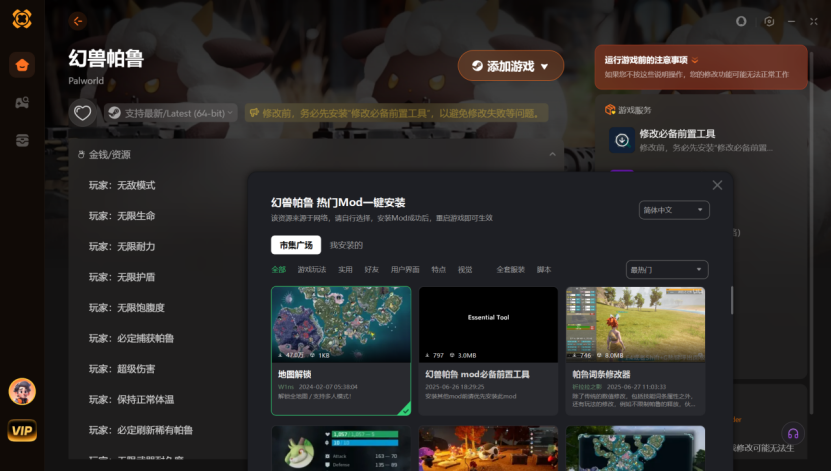Image resolution: width=831 pixels, height=471 pixels.
Task: Select cheat 玩家: 必定捕获帕鲁
Action: point(131,338)
